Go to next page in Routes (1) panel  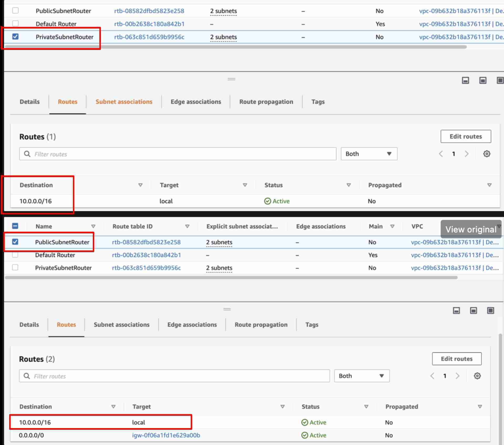(x=466, y=154)
